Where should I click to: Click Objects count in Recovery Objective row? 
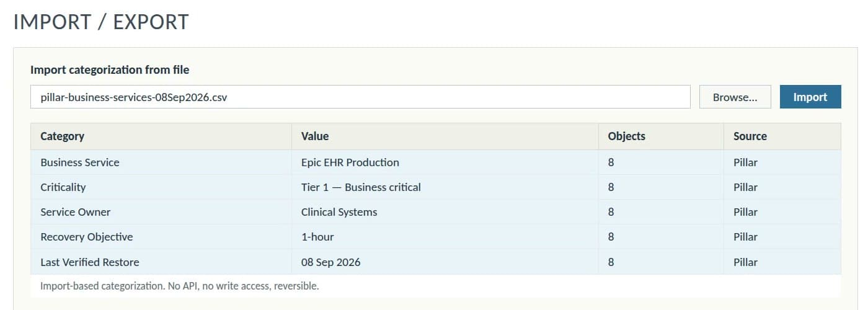click(611, 237)
